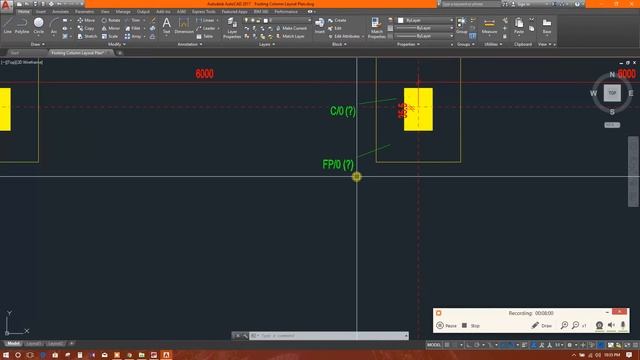Screen dimensions: 640x360
Task: Click the Dimension tool
Action: pos(184,25)
